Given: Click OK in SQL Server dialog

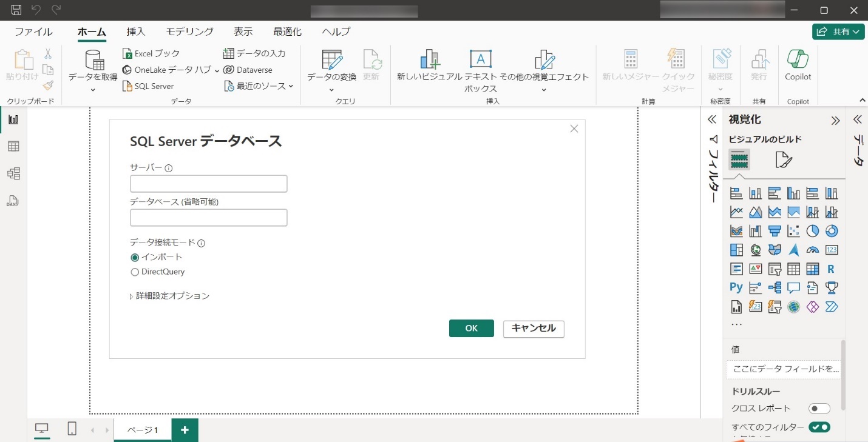Looking at the screenshot, I should [x=472, y=328].
